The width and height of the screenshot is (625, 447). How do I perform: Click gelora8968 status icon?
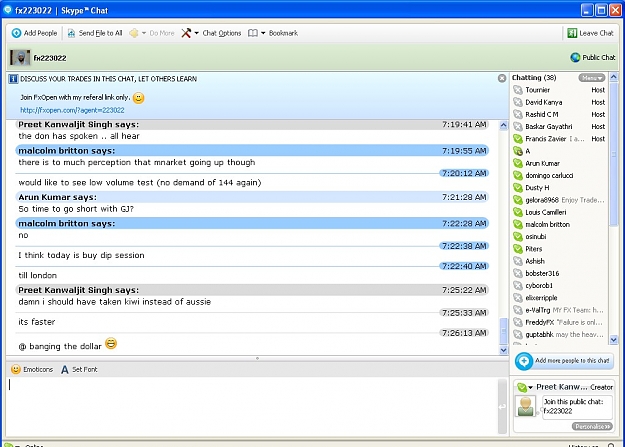[x=518, y=200]
